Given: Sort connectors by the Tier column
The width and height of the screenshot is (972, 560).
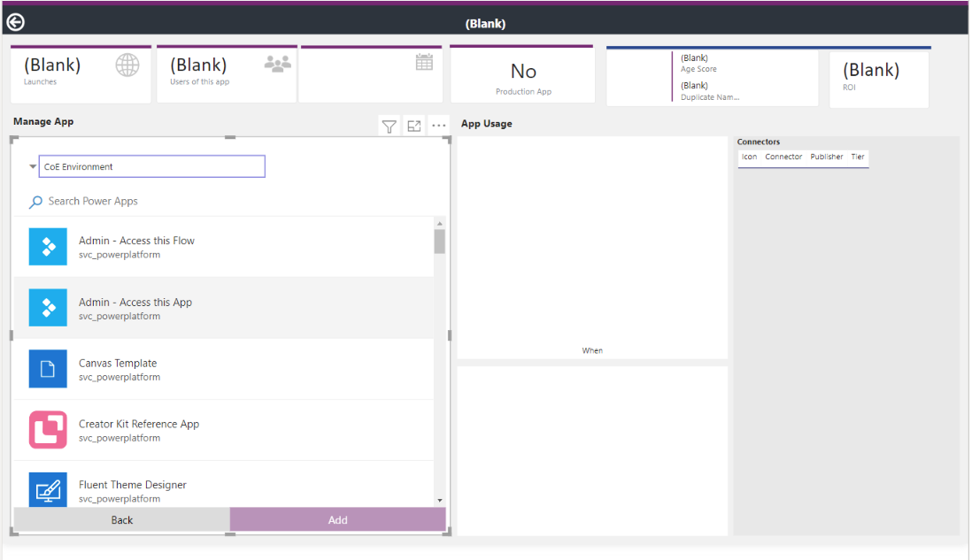Looking at the screenshot, I should click(857, 157).
